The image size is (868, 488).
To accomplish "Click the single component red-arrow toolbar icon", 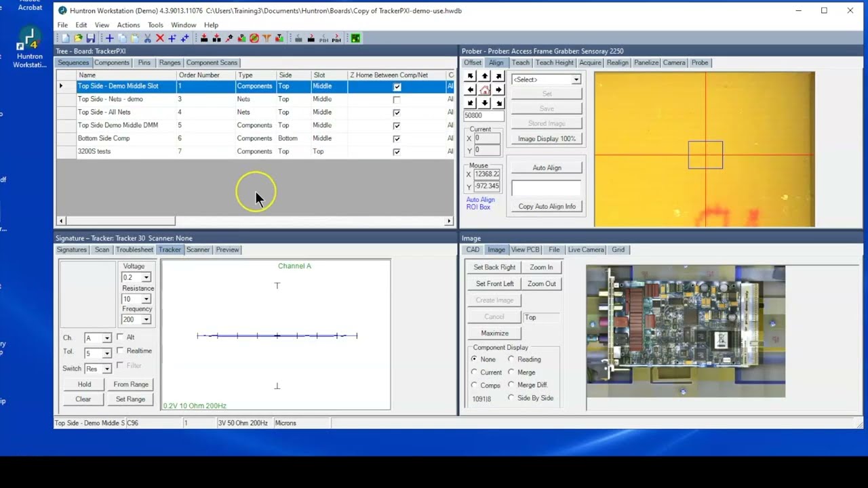I will pos(205,38).
